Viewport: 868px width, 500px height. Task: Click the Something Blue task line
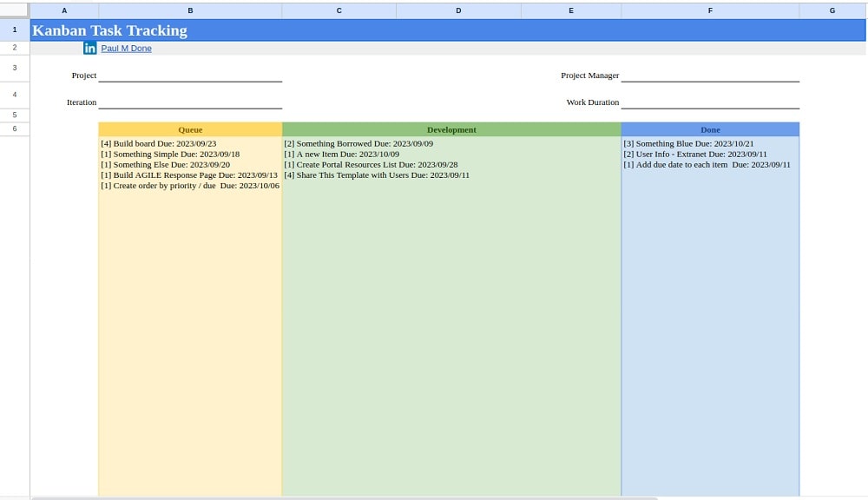point(688,143)
